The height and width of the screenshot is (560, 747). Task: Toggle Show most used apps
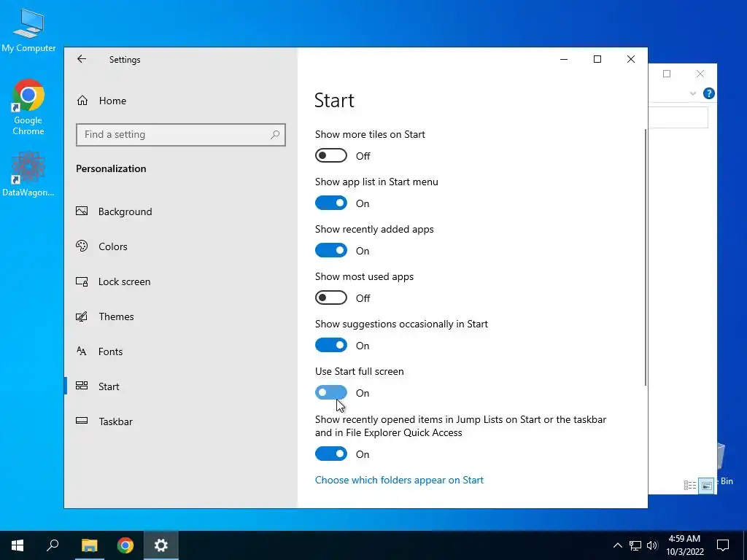[331, 298]
